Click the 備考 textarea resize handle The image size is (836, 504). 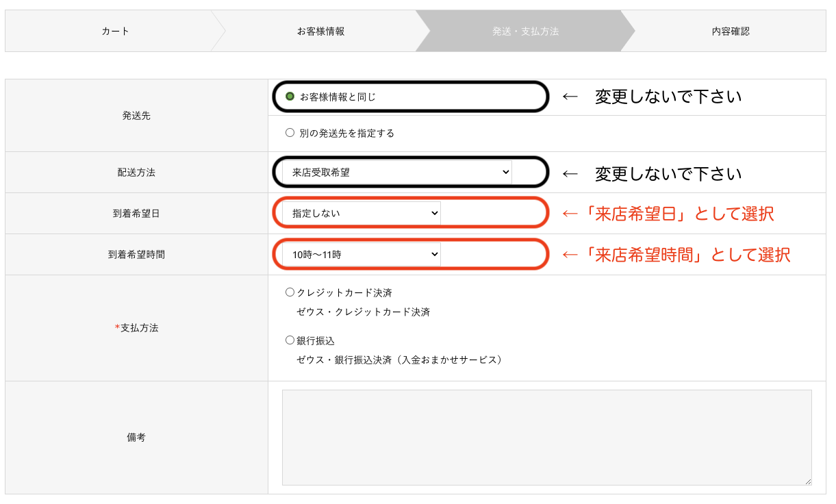[808, 481]
